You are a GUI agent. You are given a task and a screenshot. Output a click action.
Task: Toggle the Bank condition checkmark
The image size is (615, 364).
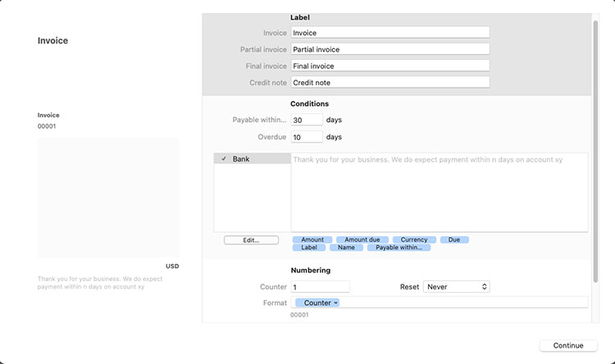[224, 159]
